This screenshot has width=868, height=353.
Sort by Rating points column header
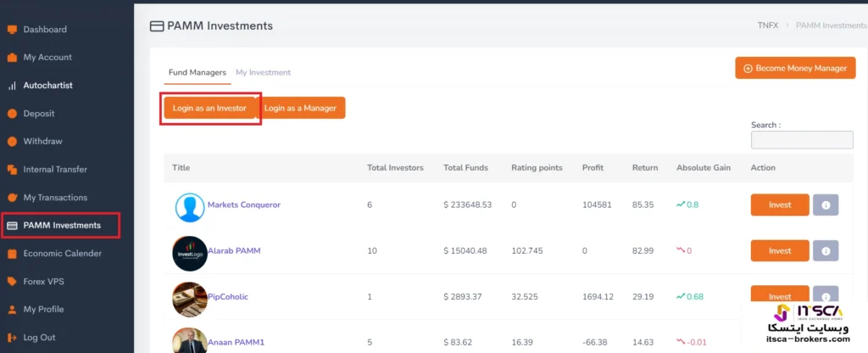pyautogui.click(x=537, y=167)
